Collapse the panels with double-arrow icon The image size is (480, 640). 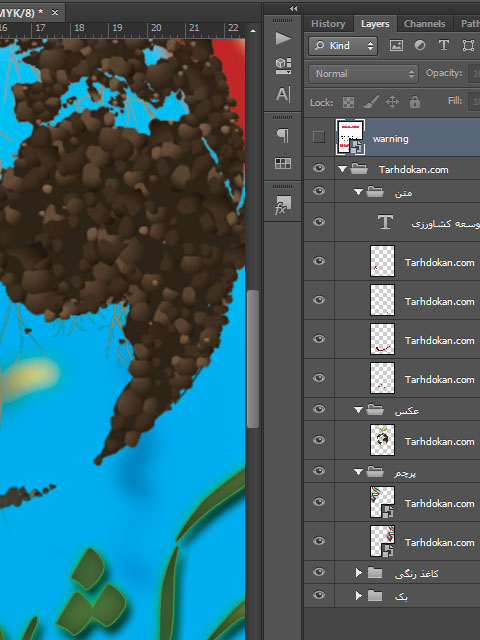(x=293, y=8)
